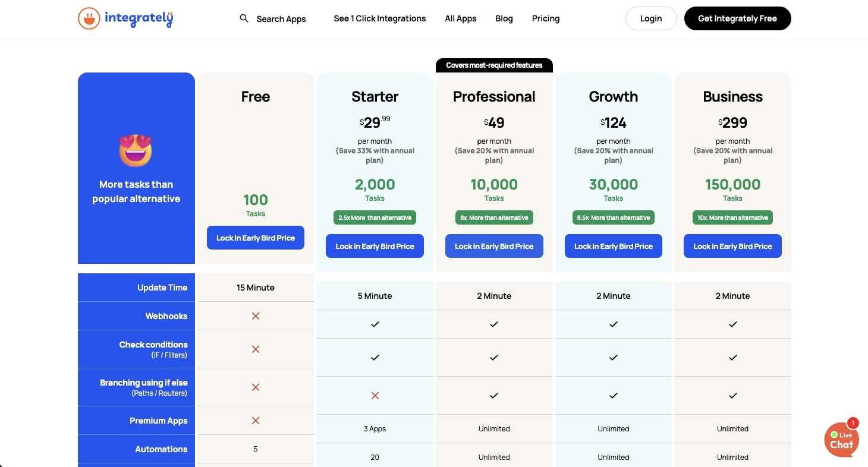Click the red X for Free Premium Apps
This screenshot has width=868, height=467.
click(256, 421)
